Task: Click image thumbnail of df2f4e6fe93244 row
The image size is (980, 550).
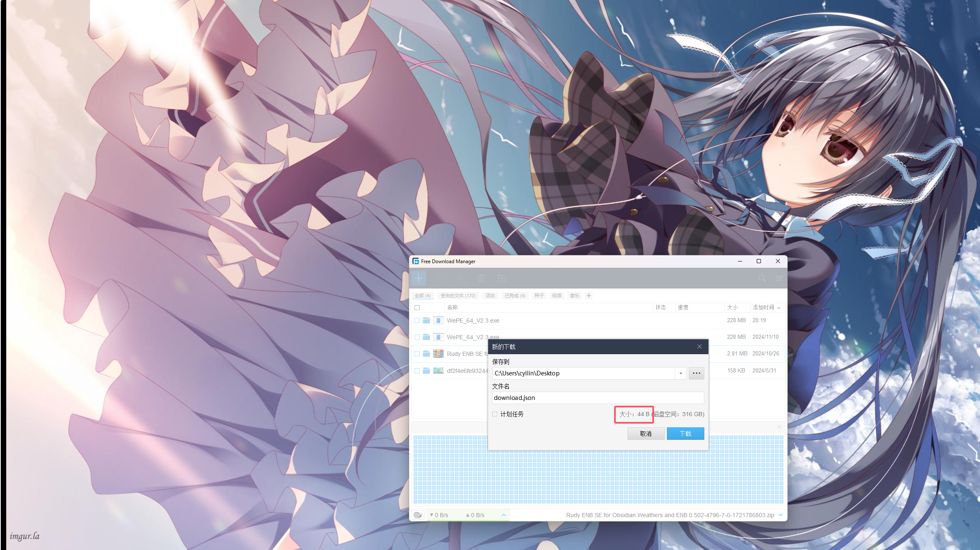Action: pos(438,370)
